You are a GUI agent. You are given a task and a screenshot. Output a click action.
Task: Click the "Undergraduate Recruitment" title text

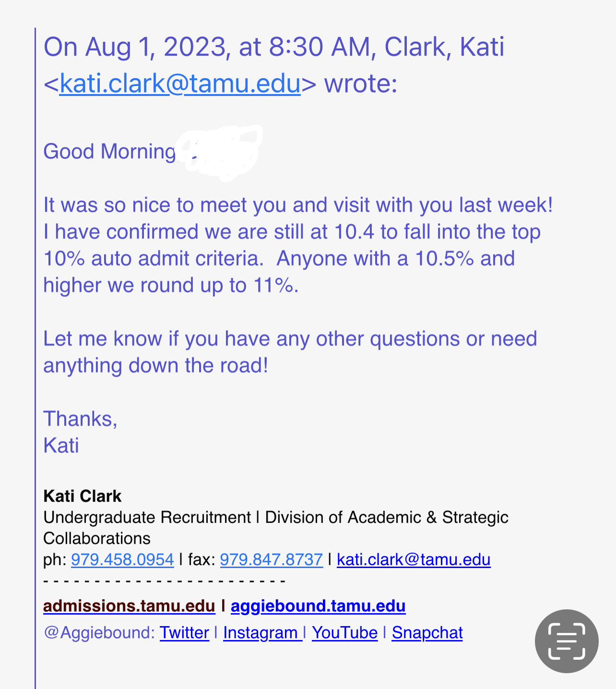click(147, 518)
